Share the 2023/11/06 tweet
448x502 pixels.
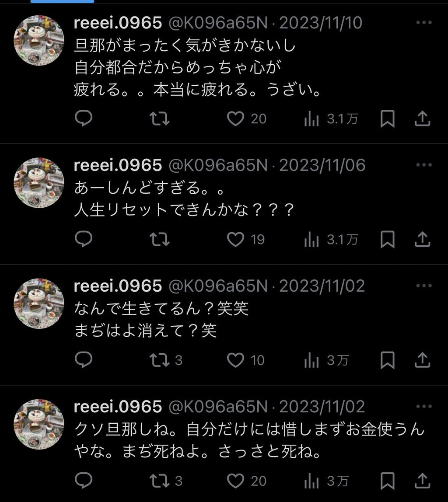(422, 239)
